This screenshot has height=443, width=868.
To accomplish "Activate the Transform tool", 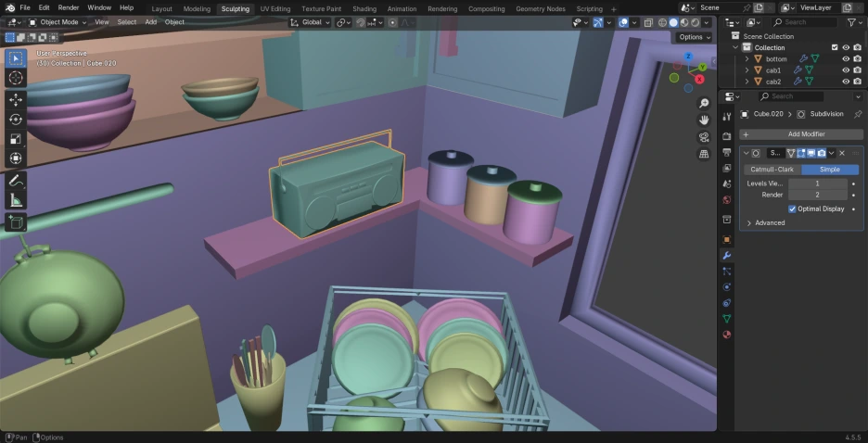I will 16,158.
